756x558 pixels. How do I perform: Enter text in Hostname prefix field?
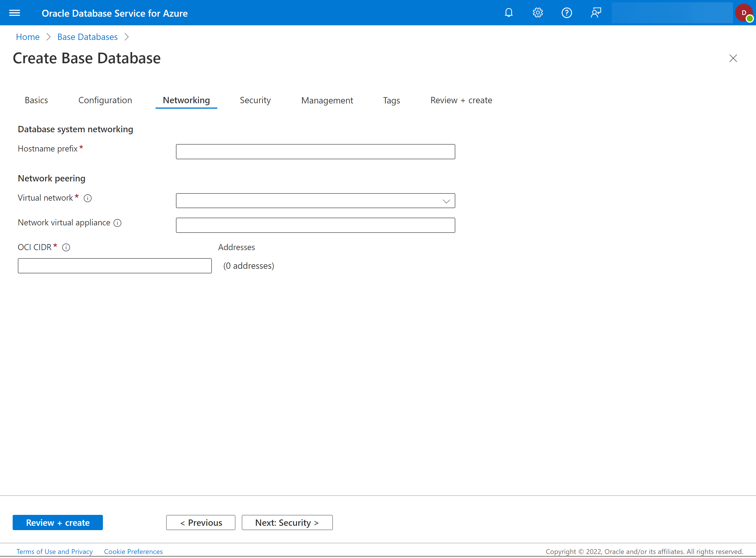(x=316, y=152)
